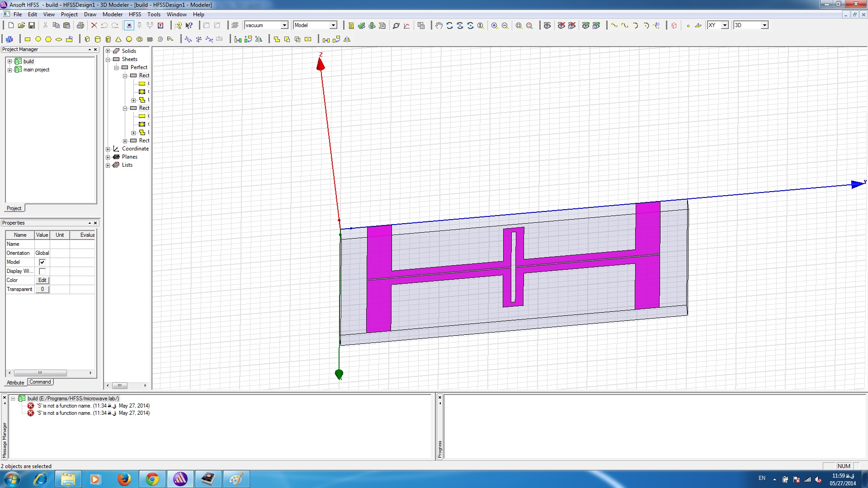Open the vacuum material dropdown
Image resolution: width=868 pixels, height=488 pixels.
[284, 25]
